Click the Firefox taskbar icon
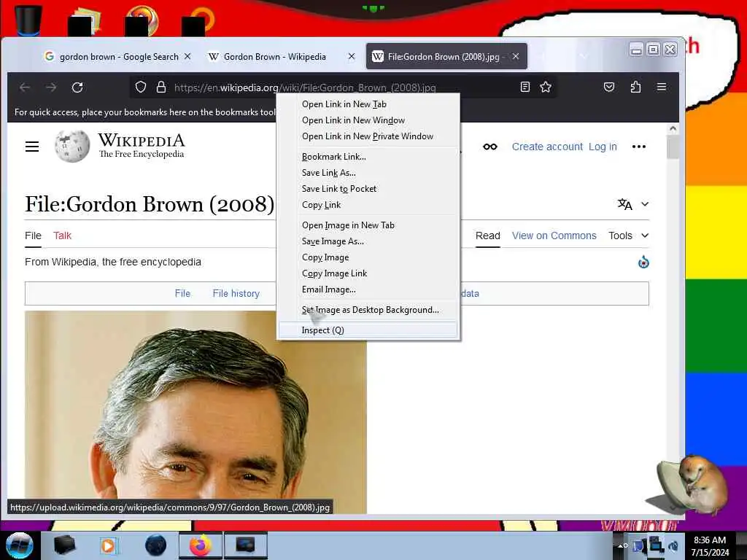Viewport: 747px width, 560px height. 200,545
